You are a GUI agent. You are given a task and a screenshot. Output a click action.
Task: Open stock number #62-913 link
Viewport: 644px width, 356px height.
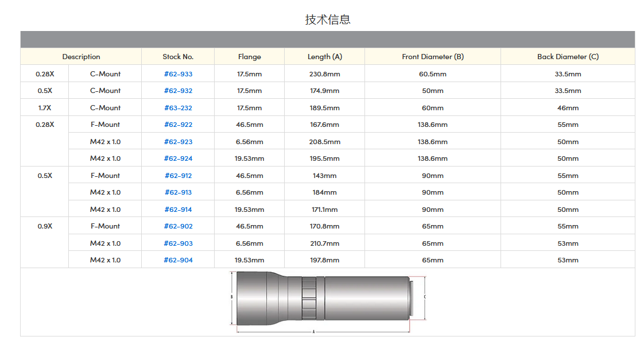pos(179,192)
